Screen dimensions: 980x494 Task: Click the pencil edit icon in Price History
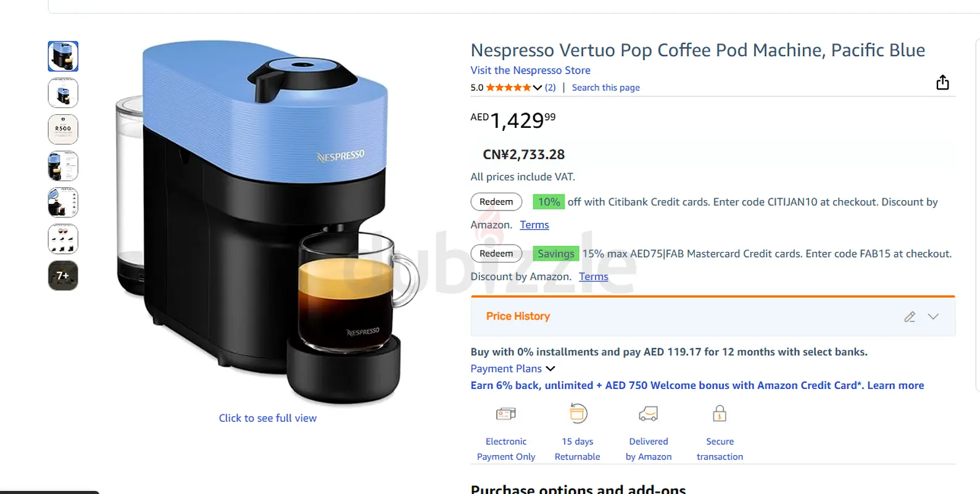[910, 317]
